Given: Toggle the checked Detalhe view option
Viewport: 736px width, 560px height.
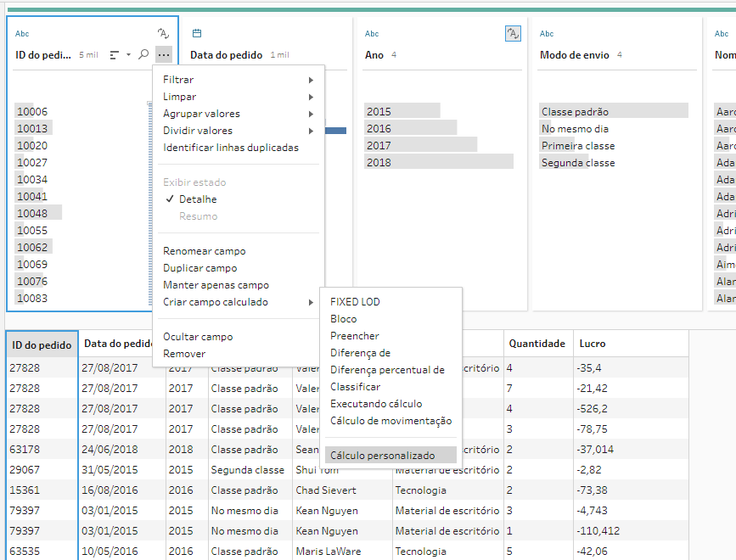Looking at the screenshot, I should [x=197, y=199].
